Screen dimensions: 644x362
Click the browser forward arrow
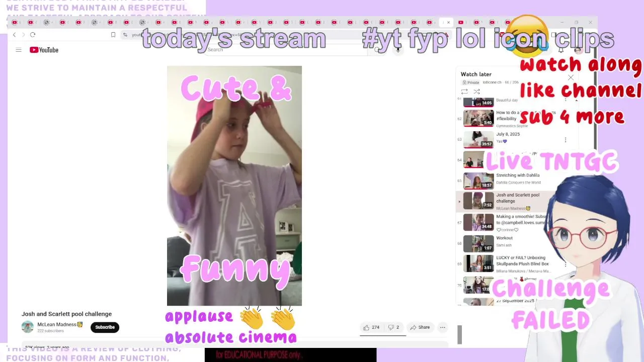click(x=23, y=35)
